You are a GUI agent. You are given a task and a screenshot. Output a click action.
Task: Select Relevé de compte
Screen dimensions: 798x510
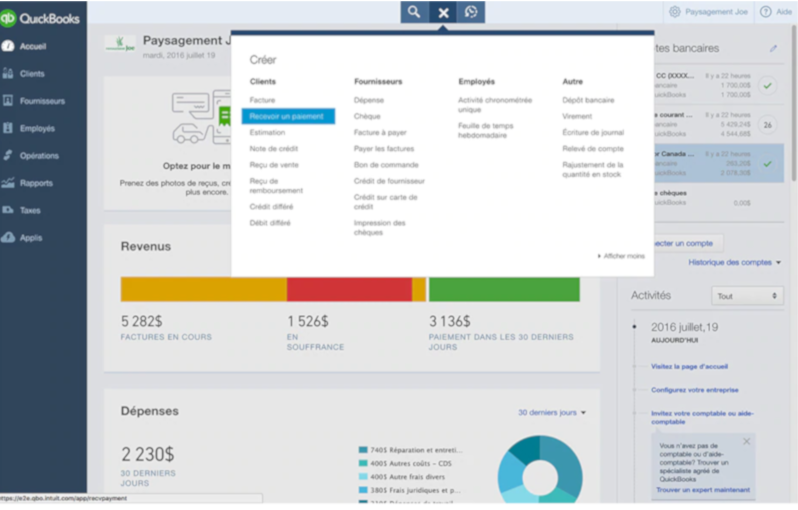(x=593, y=149)
